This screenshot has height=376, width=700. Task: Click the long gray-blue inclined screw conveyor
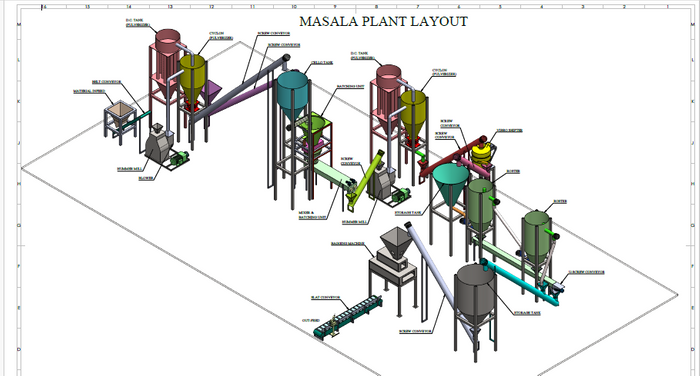pyautogui.click(x=242, y=88)
